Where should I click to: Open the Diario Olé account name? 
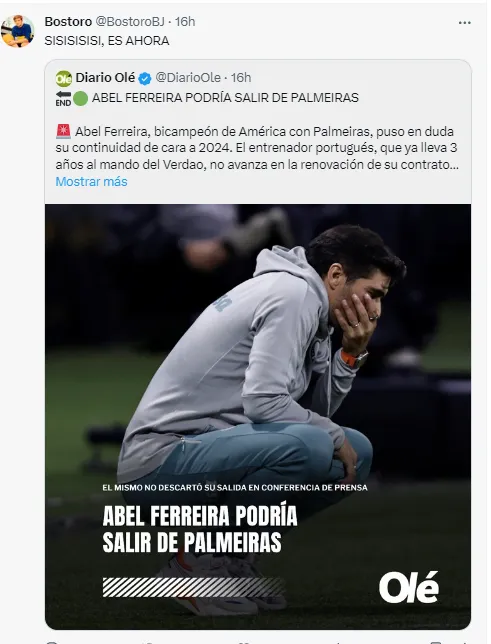[105, 78]
